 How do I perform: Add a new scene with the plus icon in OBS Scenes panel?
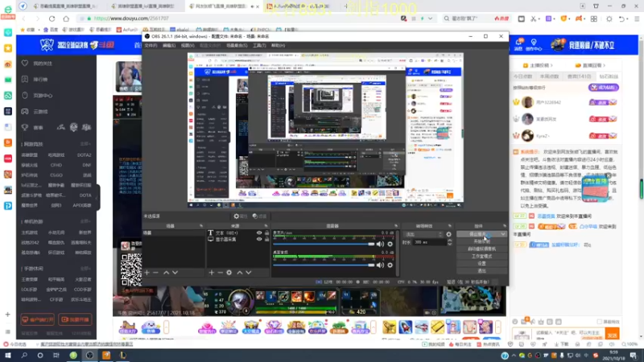point(147,273)
